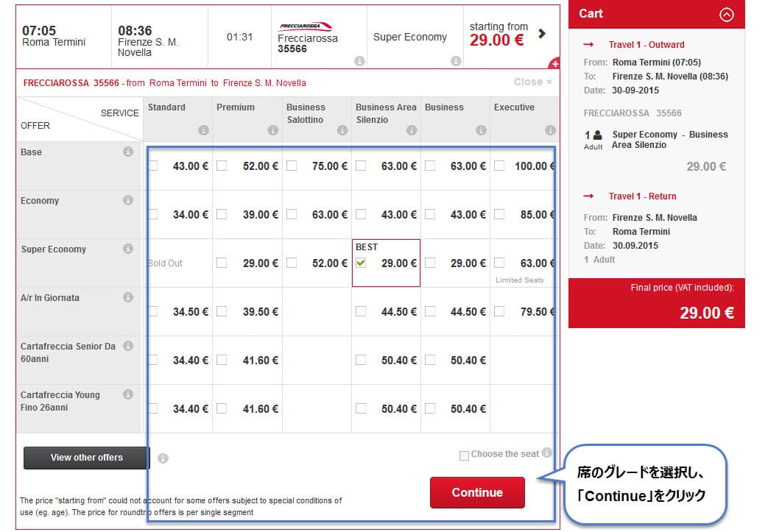This screenshot has width=768, height=532.
Task: Click Date: 30-09-2015 in outward travel
Action: [621, 90]
